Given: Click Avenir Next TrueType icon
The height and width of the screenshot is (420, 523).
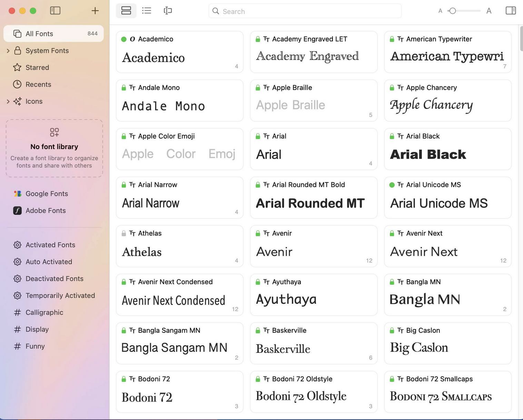Looking at the screenshot, I should click(401, 233).
